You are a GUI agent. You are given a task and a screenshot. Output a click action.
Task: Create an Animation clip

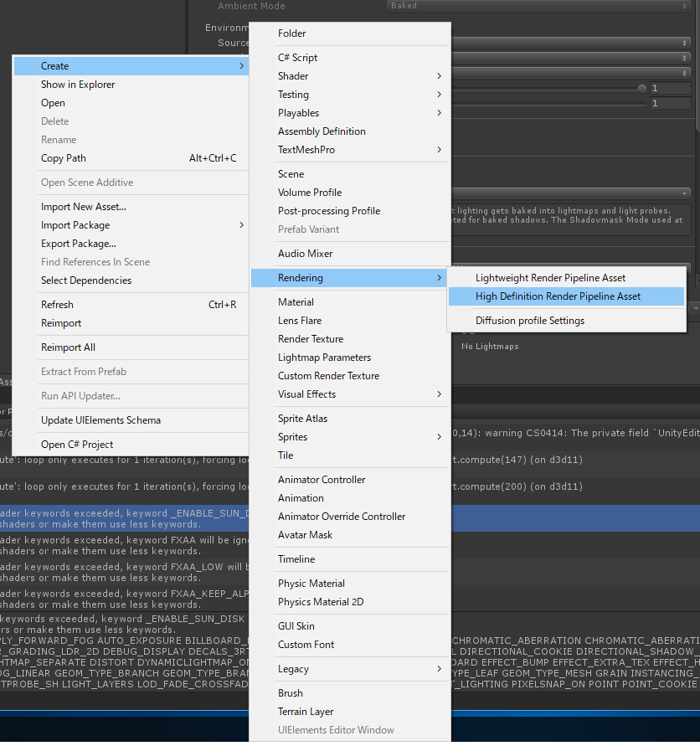click(x=350, y=498)
